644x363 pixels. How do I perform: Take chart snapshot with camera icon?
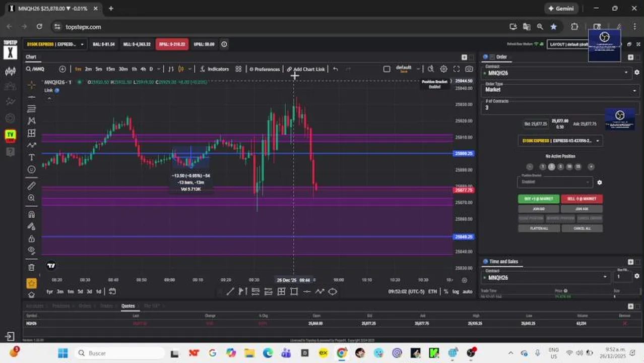469,69
